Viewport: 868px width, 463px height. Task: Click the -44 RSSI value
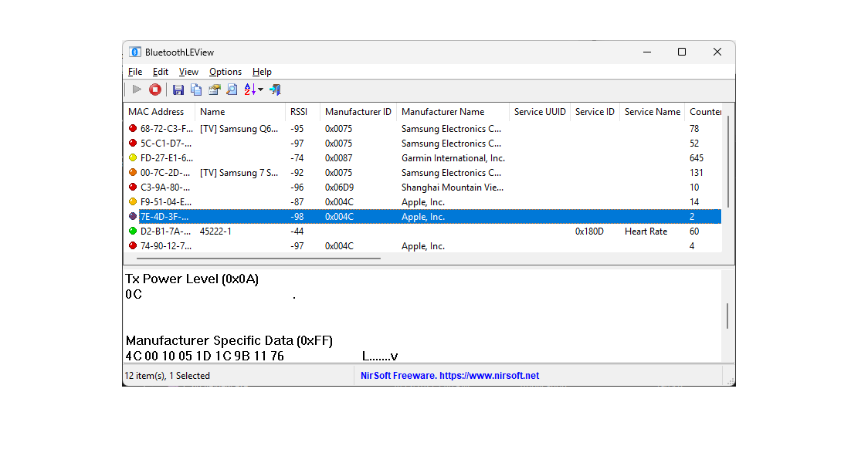297,231
